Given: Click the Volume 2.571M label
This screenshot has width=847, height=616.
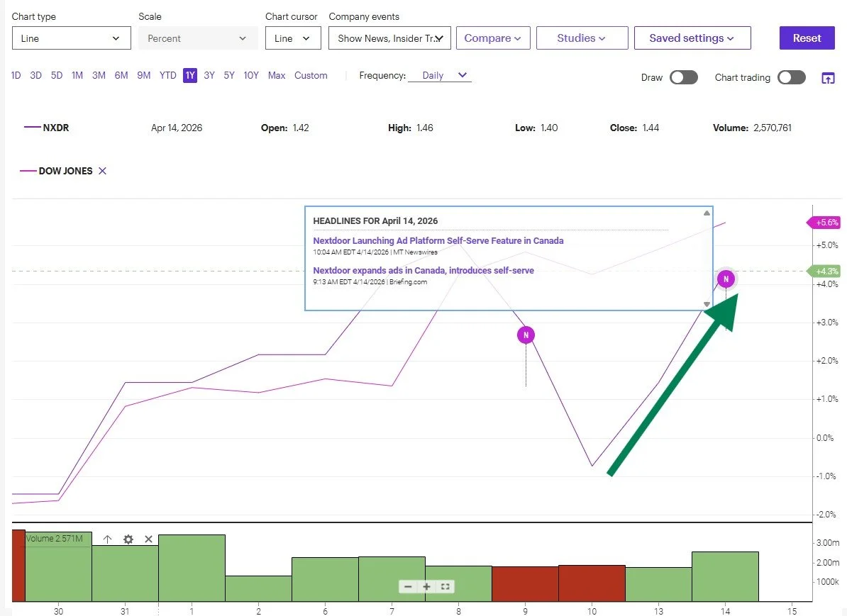Looking at the screenshot, I should click(x=54, y=539).
